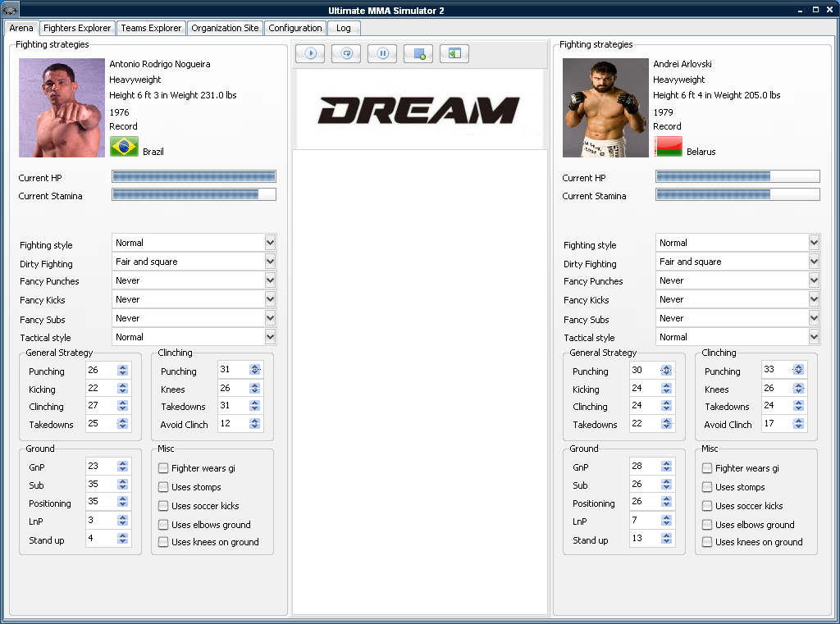840x624 pixels.
Task: Expand Nogueira's Fancy Kicks dropdown
Action: pos(270,299)
